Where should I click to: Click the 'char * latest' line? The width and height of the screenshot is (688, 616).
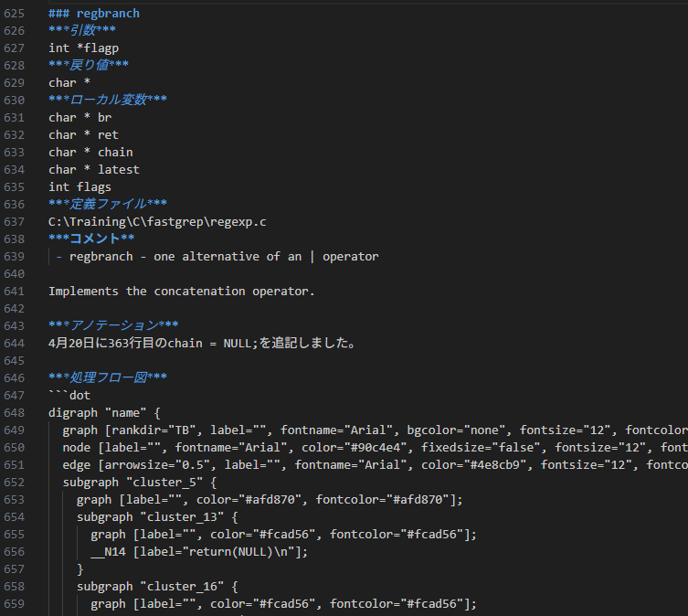pos(94,170)
